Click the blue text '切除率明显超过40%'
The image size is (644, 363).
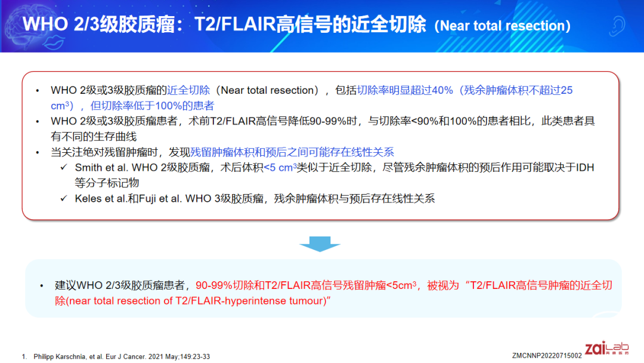coord(405,90)
